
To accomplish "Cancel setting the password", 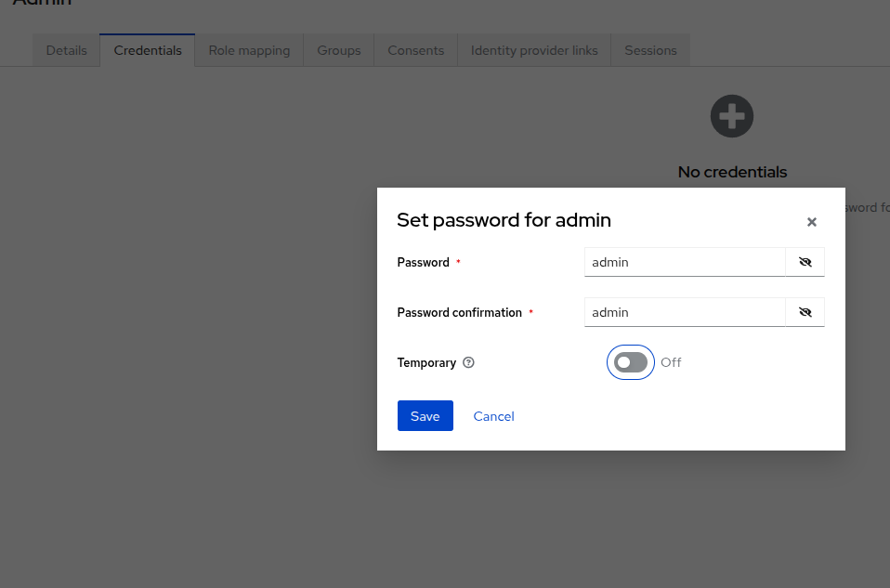I will pyautogui.click(x=494, y=416).
